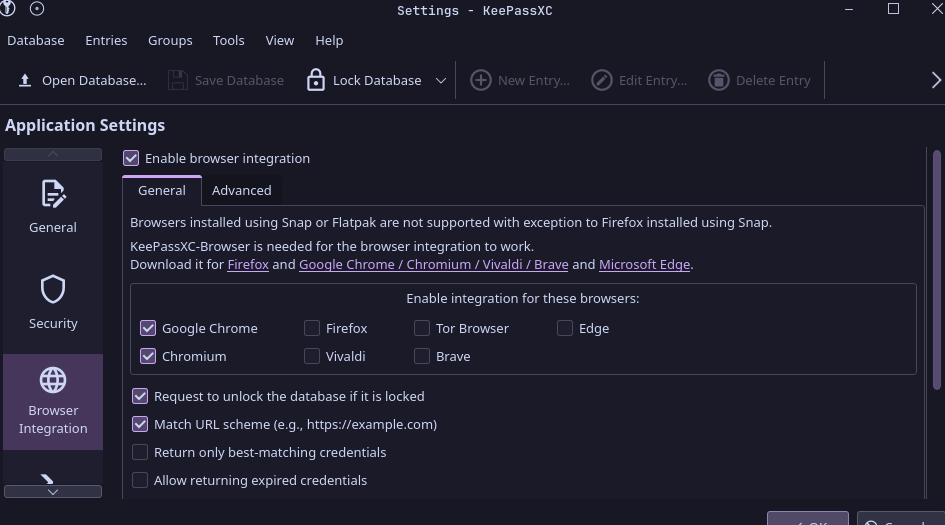This screenshot has height=525, width=945.
Task: Click the KeePassXC app icon in title bar
Action: (x=7, y=8)
